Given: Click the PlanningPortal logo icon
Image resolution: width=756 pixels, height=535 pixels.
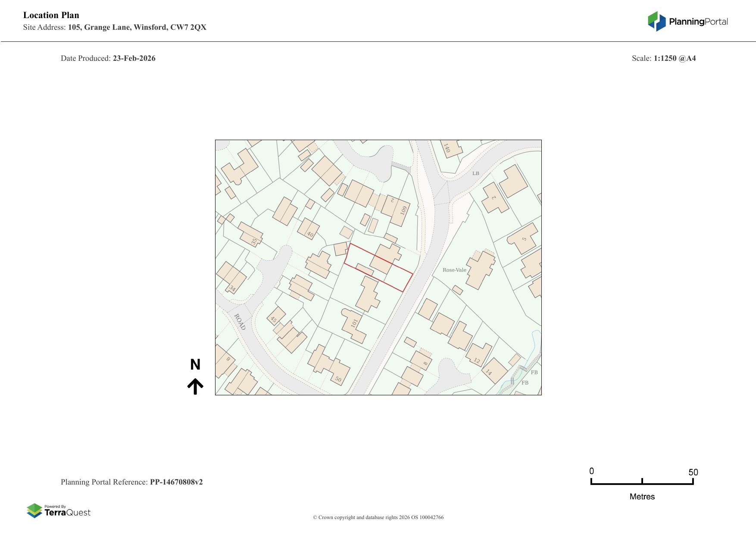Looking at the screenshot, I should (656, 21).
